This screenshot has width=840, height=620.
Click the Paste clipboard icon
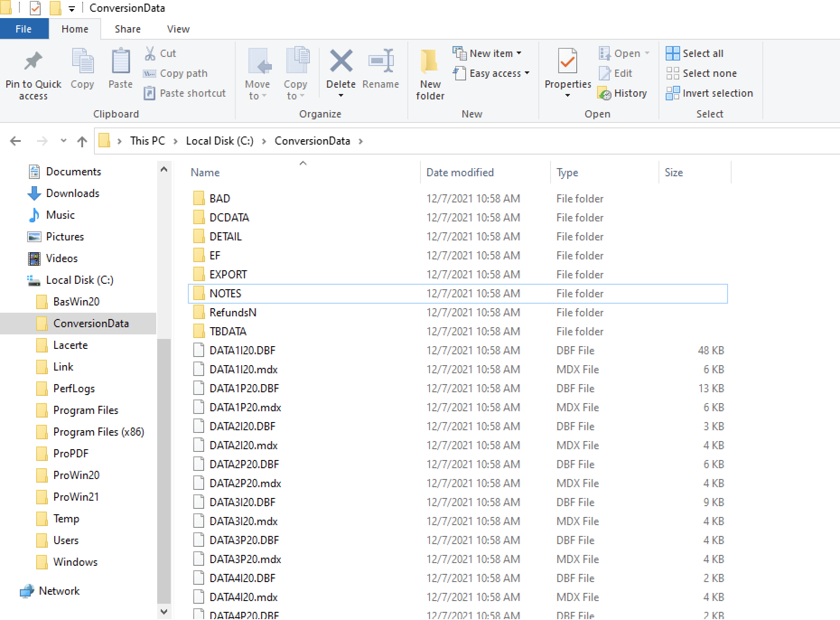point(121,61)
